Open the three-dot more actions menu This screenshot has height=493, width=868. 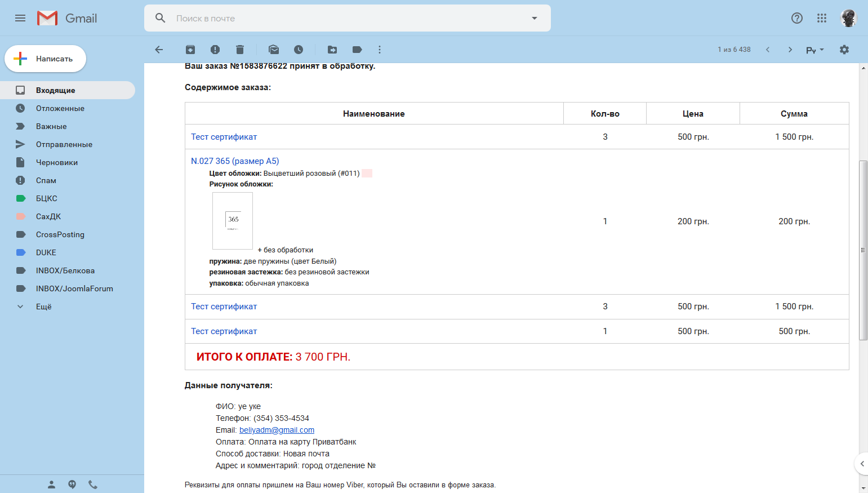pos(380,50)
